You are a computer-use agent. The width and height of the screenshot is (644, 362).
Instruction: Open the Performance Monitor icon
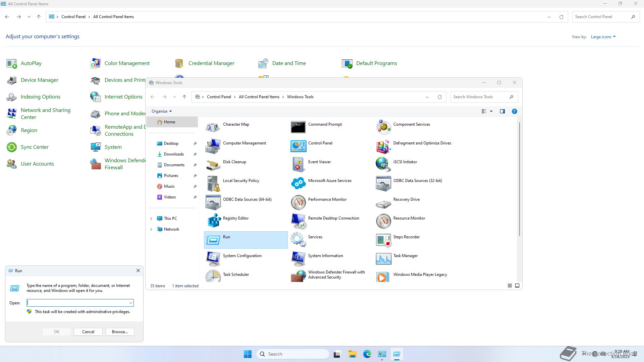[x=298, y=202]
